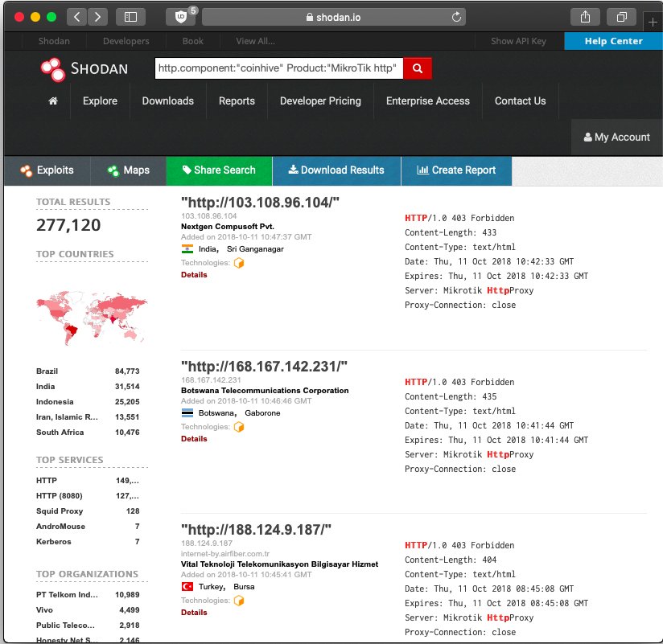
Task: Go forward with Safari forward arrow
Action: 97,17
